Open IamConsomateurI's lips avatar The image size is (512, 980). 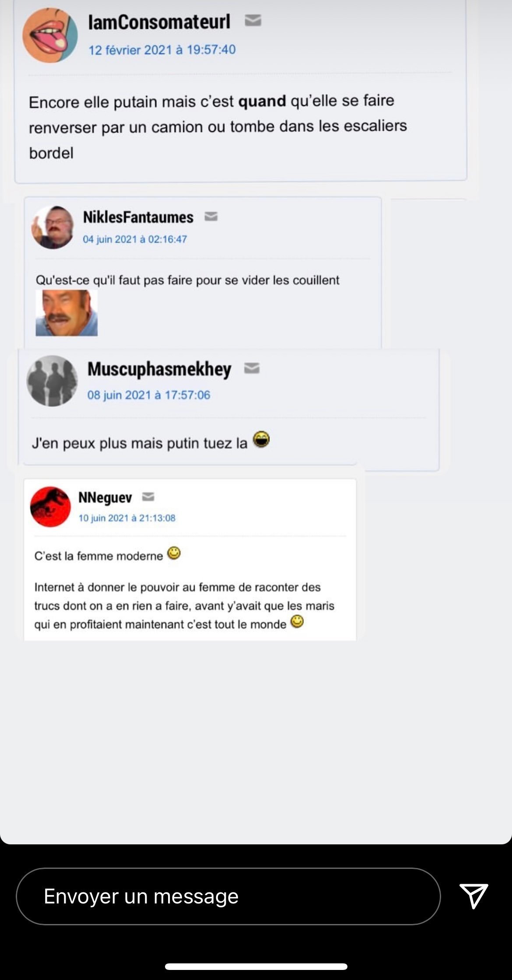[x=50, y=35]
